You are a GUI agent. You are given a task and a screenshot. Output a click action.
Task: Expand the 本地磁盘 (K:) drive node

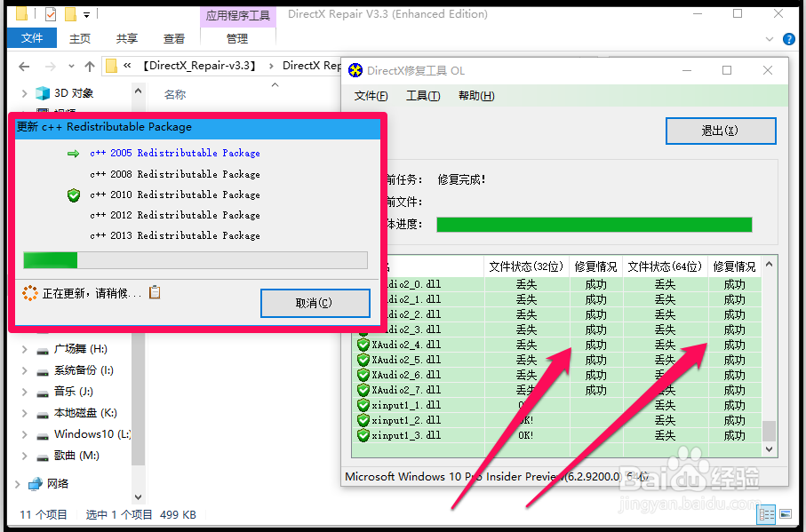24,413
